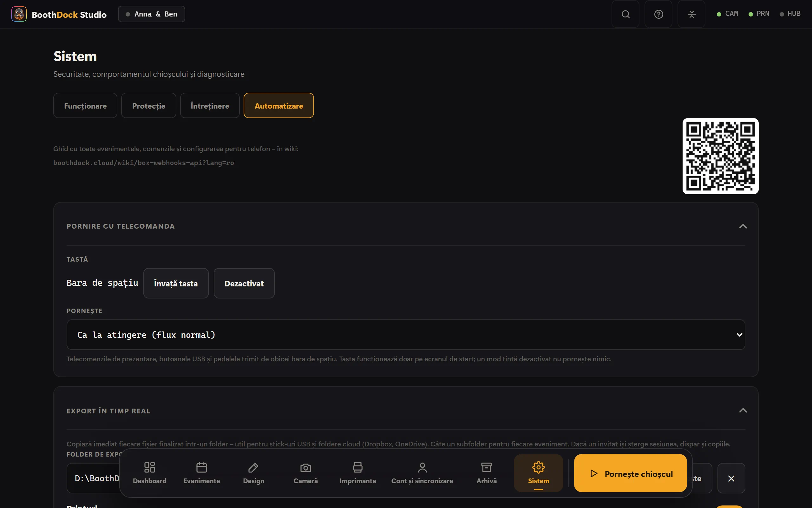Viewport: 812px width, 508px height.
Task: Open Cameră section in the dock
Action: [306, 473]
